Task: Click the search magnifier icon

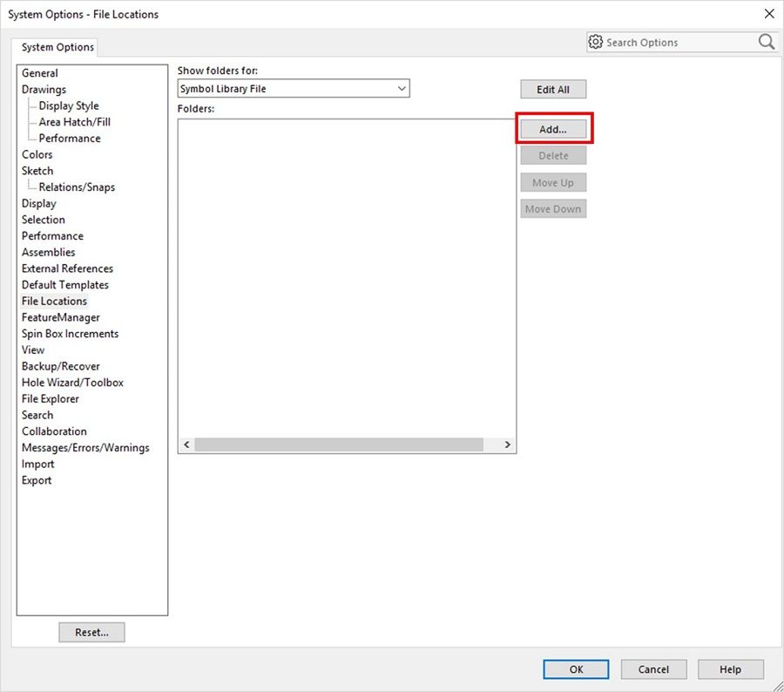Action: pos(766,42)
